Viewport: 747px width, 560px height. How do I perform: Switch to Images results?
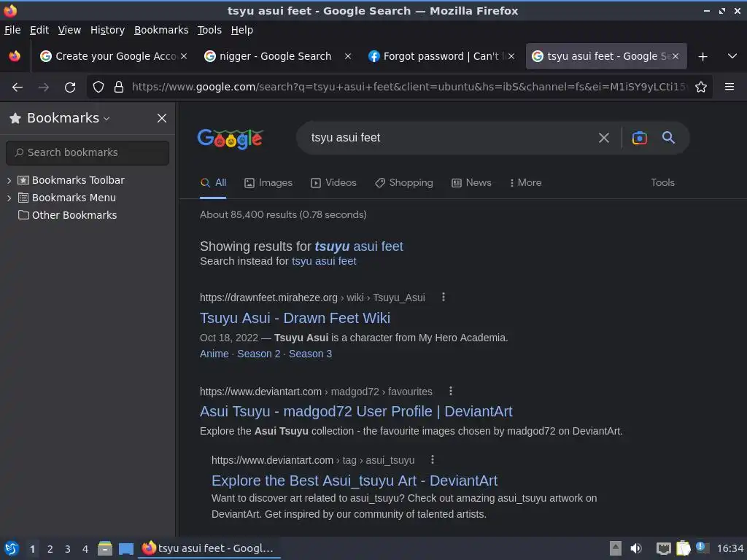tap(268, 183)
